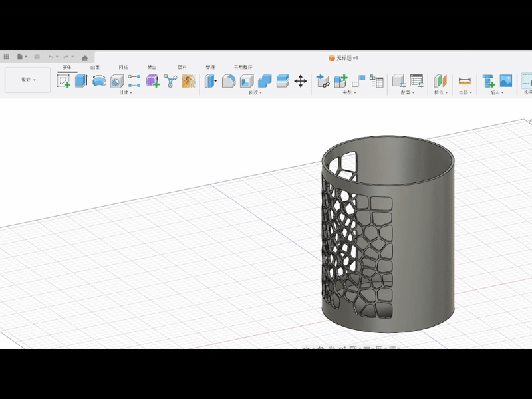Select the Shell tool

(247, 81)
